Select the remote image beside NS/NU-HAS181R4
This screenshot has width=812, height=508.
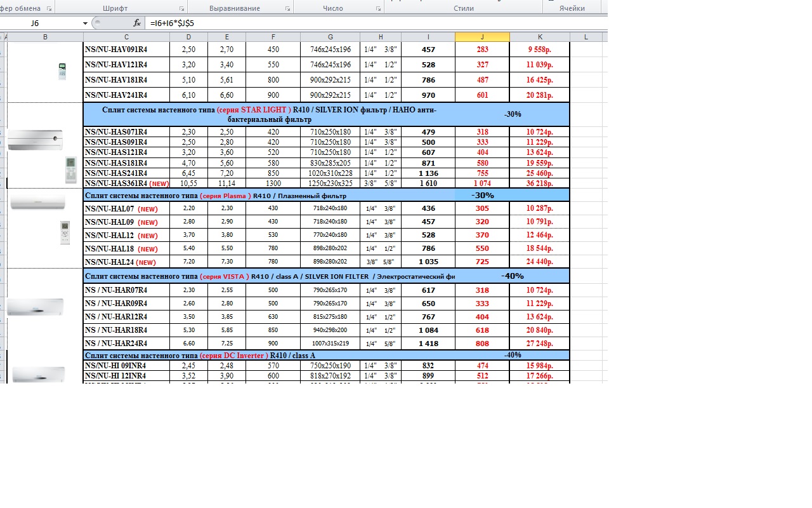(70, 170)
